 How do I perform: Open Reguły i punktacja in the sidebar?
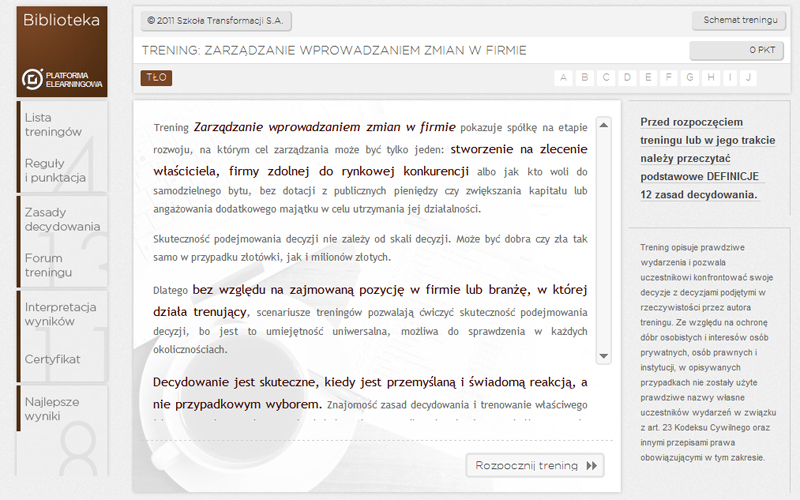(55, 170)
